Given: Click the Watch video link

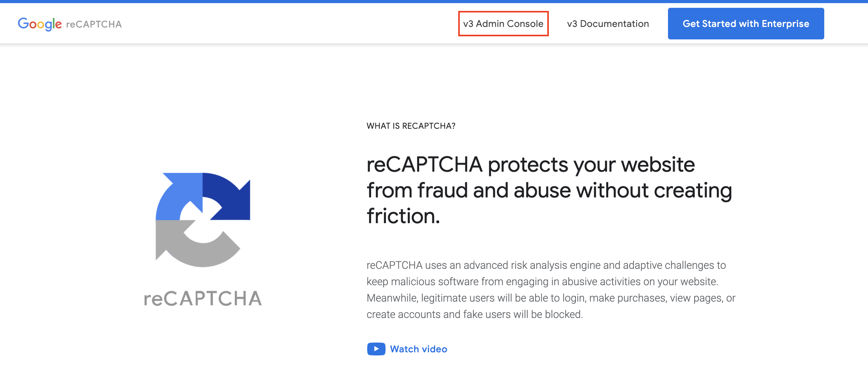Looking at the screenshot, I should (418, 349).
